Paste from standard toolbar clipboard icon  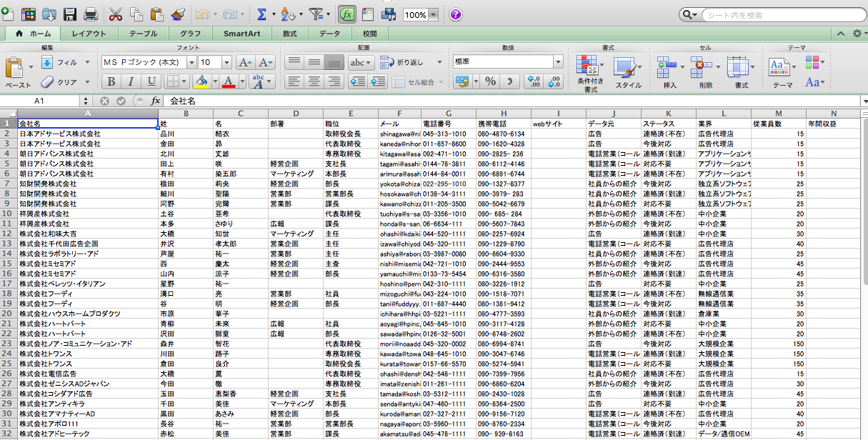point(157,14)
